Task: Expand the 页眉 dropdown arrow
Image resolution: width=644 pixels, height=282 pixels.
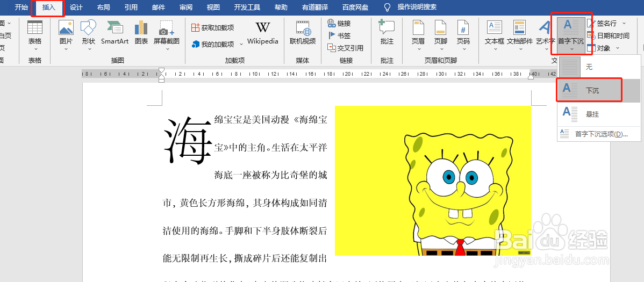Action: (419, 49)
